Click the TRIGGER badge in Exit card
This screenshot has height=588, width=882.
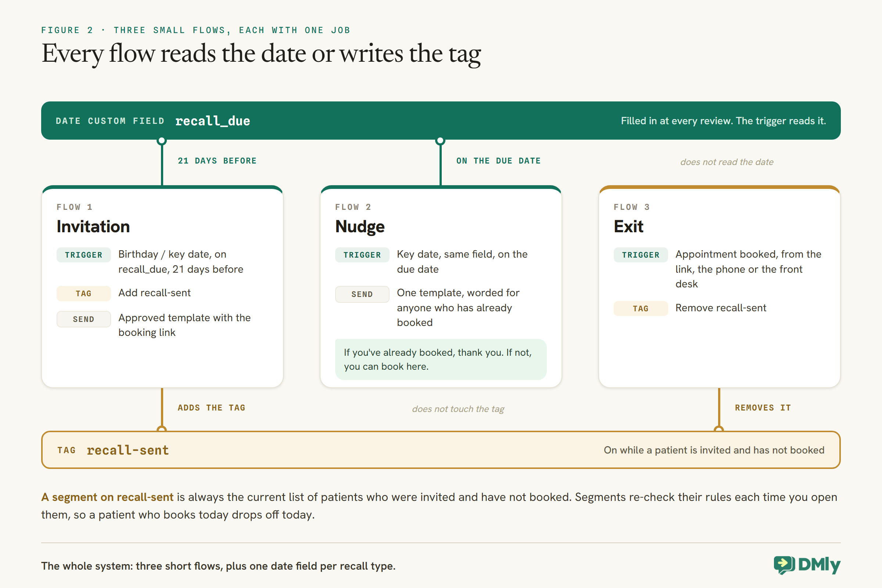641,255
